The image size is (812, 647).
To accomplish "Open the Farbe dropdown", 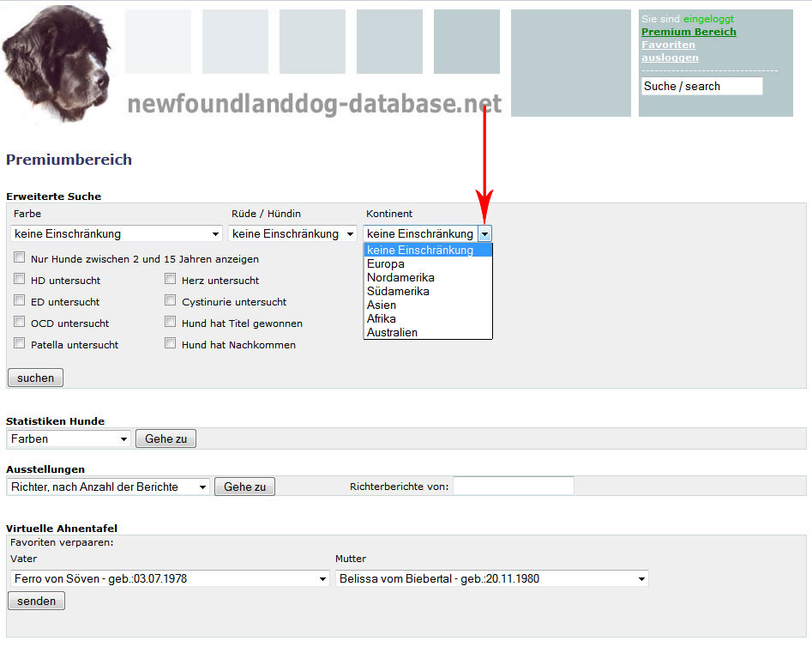I will [x=117, y=233].
